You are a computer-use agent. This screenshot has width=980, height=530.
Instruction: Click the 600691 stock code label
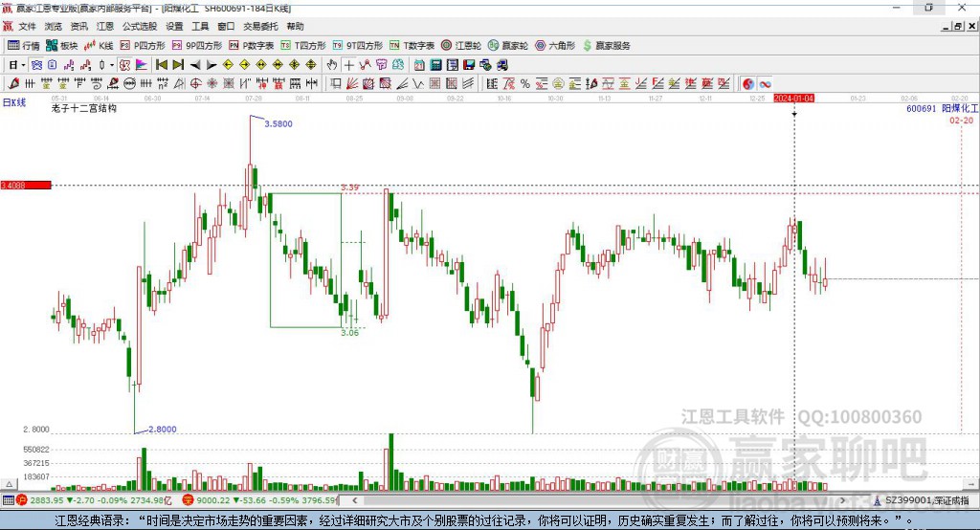coord(922,109)
